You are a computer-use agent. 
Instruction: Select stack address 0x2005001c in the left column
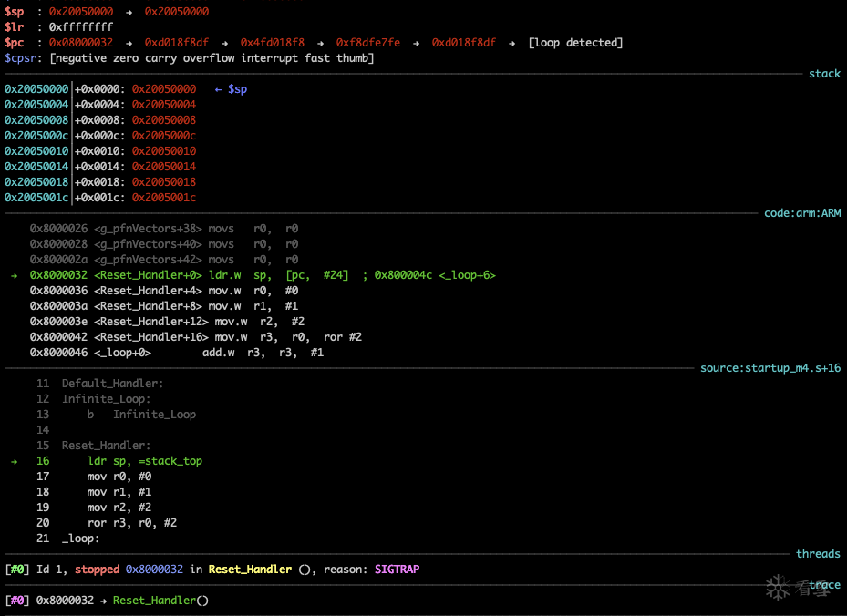click(x=36, y=198)
